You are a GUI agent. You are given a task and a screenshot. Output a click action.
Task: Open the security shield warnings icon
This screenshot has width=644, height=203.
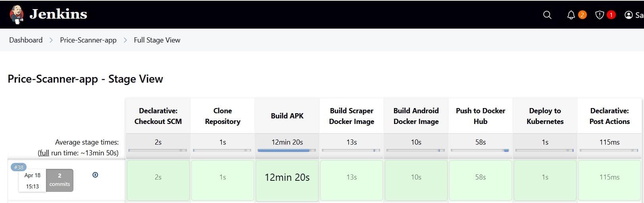600,15
